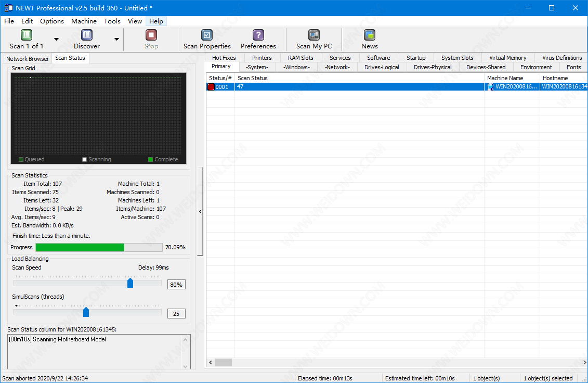
Task: Open the News toolbar icon
Action: pos(369,35)
